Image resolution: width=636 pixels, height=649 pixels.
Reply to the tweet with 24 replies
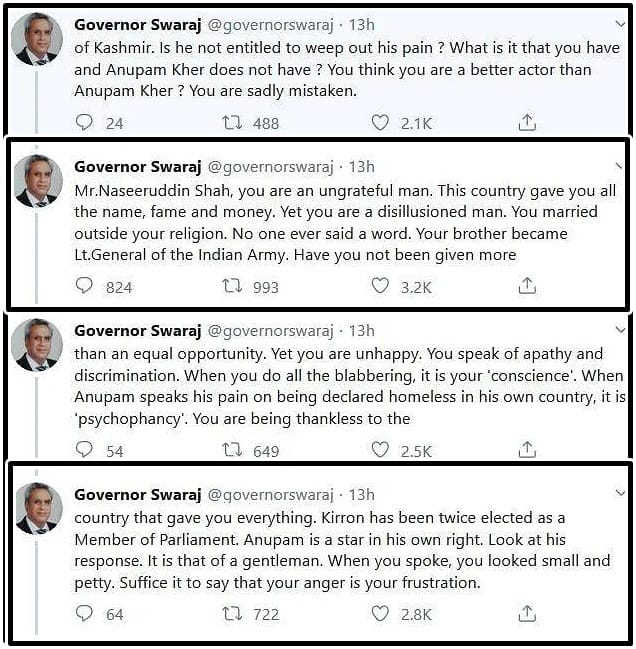[85, 123]
